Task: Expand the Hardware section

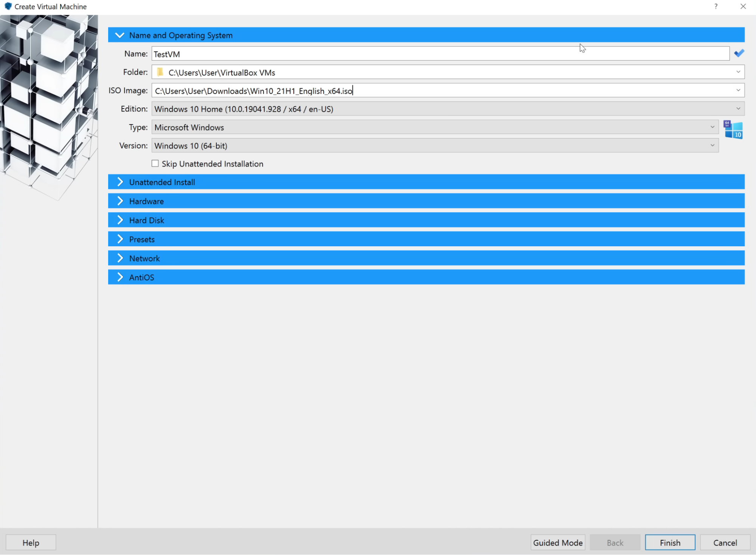Action: [x=426, y=201]
